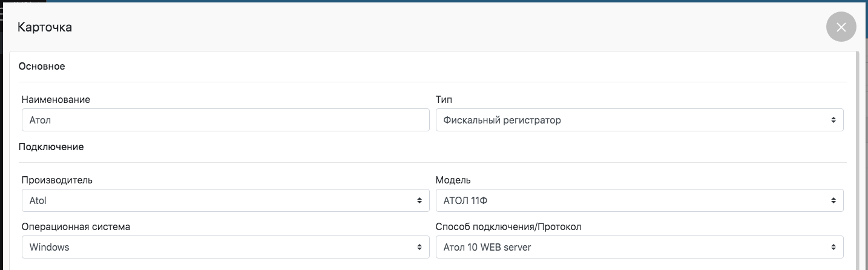Click the Модель field label

[453, 180]
